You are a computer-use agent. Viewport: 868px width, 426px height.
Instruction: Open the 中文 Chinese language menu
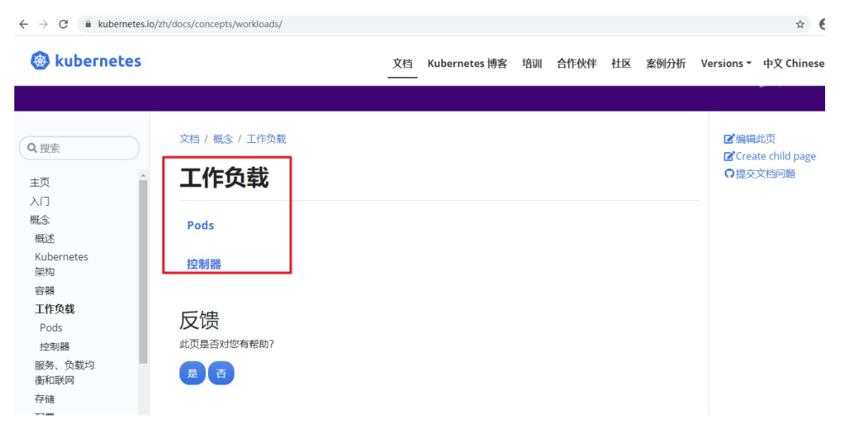point(794,64)
